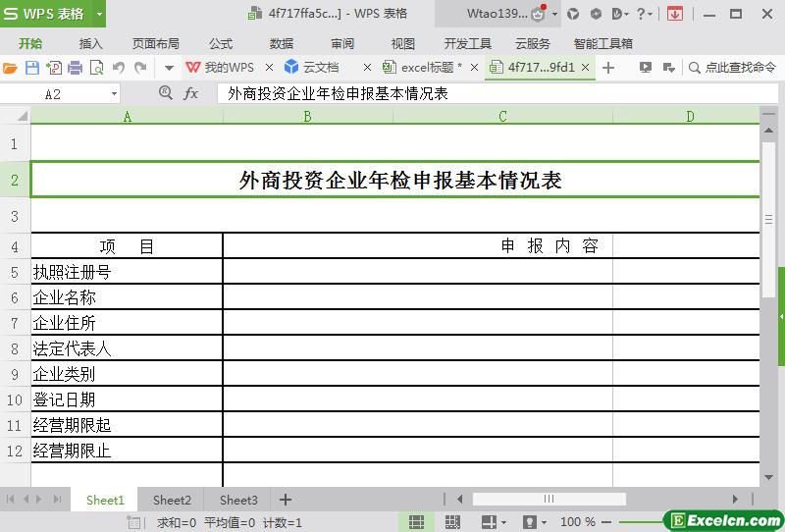
Task: Expand the quick access toolbar dropdown
Action: (169, 68)
